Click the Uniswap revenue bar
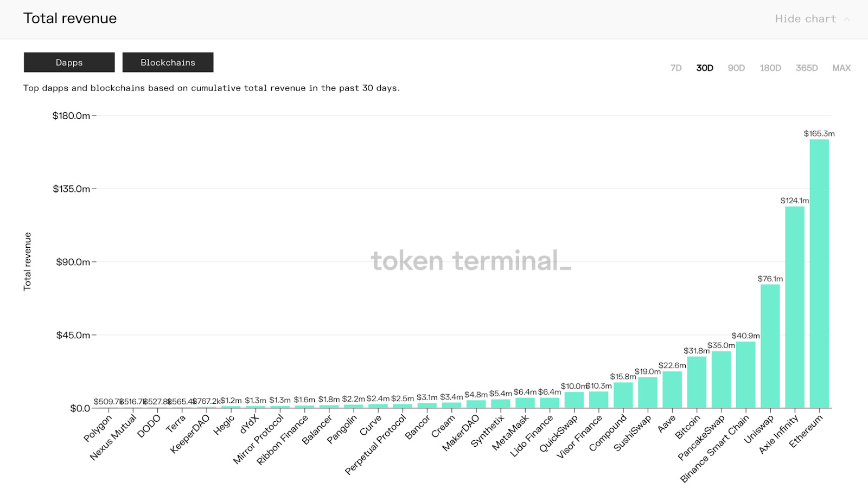Screen dimensions: 868x489 click(770, 346)
